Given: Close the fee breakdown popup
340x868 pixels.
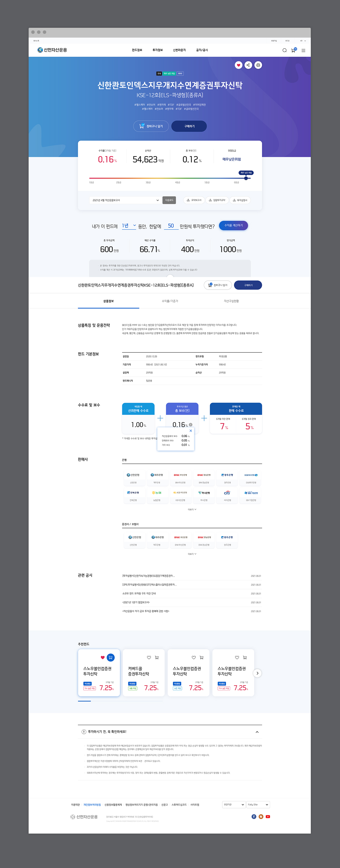Looking at the screenshot, I should [191, 431].
